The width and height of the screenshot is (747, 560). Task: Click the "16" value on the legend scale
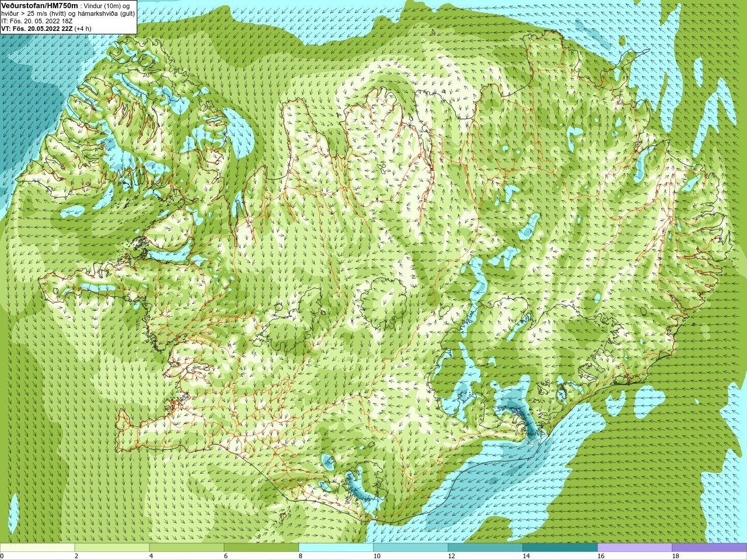[601, 556]
